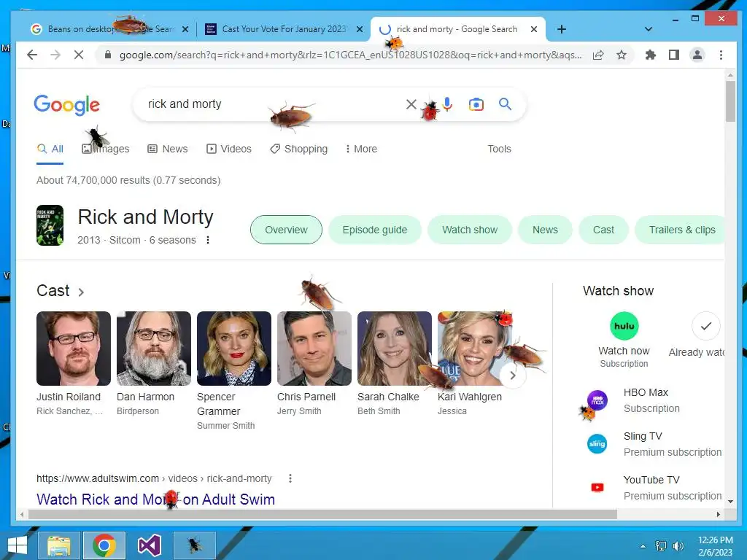Open a new tab
Screen dimensions: 747x560
click(562, 29)
